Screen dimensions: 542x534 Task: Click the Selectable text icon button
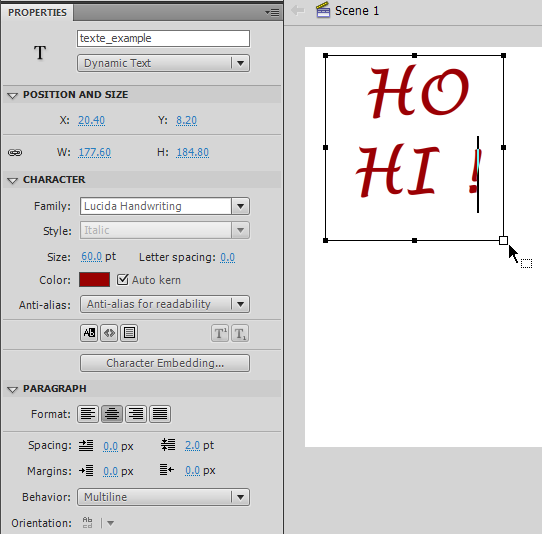89,333
